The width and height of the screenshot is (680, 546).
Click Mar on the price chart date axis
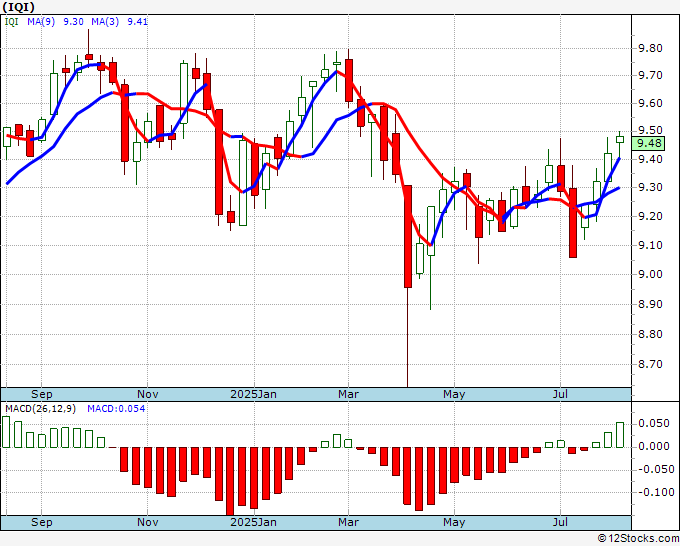pyautogui.click(x=348, y=394)
